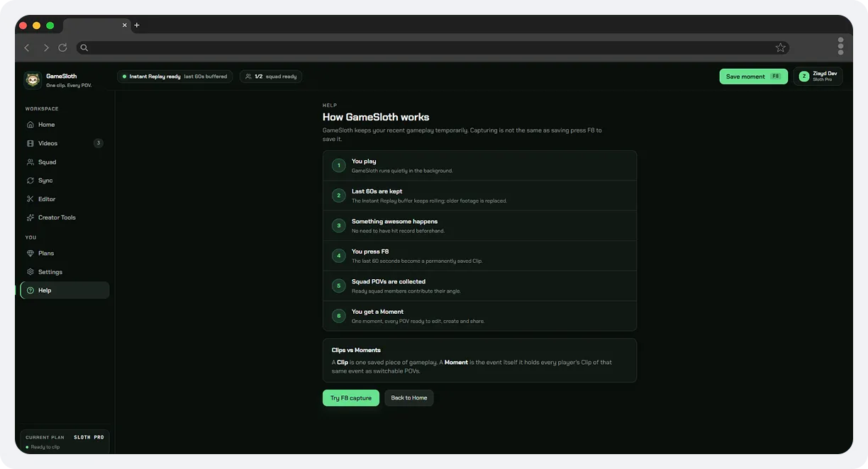Viewport: 868px width, 469px height.
Task: Click the 1/2 squad ready pill
Action: coord(271,77)
